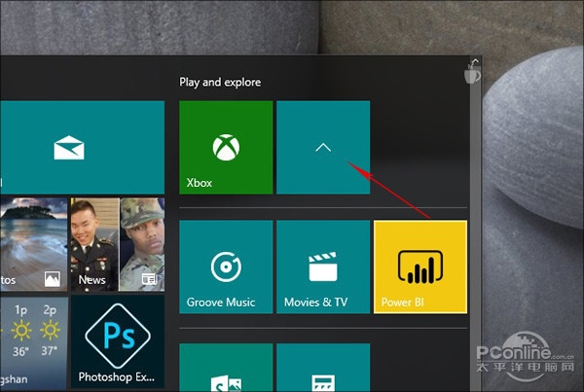Open the Photos landscape tile

pos(32,244)
